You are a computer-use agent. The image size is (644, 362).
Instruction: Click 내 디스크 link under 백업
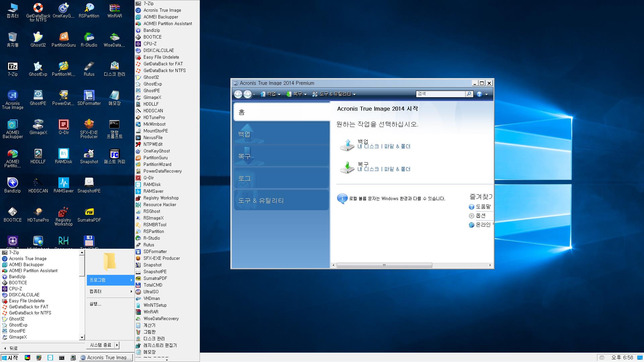click(368, 146)
